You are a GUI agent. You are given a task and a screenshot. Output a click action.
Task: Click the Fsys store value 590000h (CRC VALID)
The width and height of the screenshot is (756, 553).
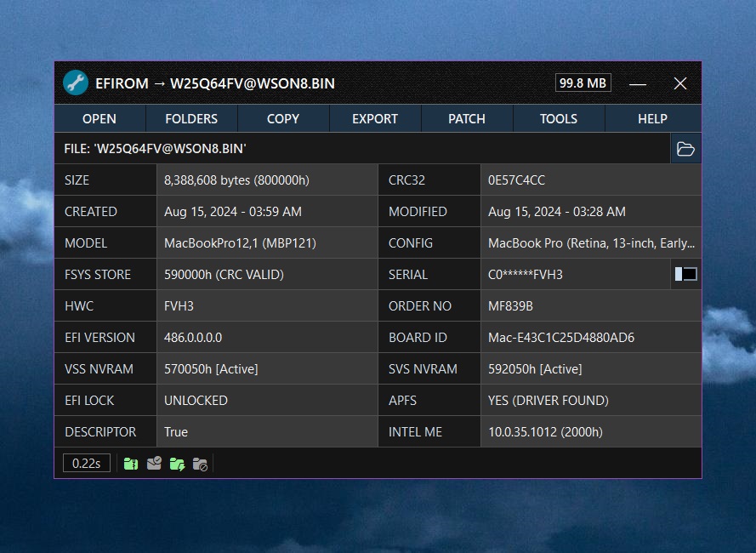tap(224, 274)
